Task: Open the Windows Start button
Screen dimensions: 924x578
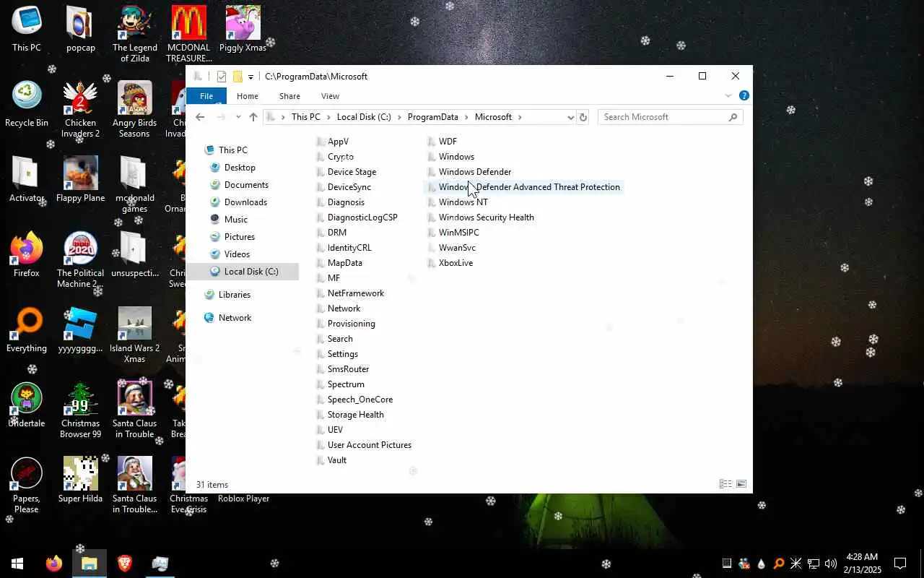Action: pyautogui.click(x=17, y=564)
